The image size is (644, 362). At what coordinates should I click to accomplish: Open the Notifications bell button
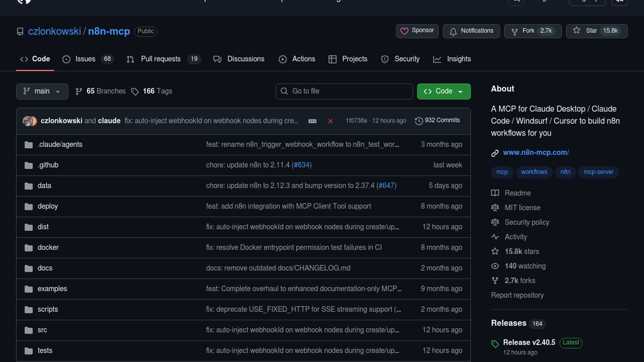click(471, 31)
